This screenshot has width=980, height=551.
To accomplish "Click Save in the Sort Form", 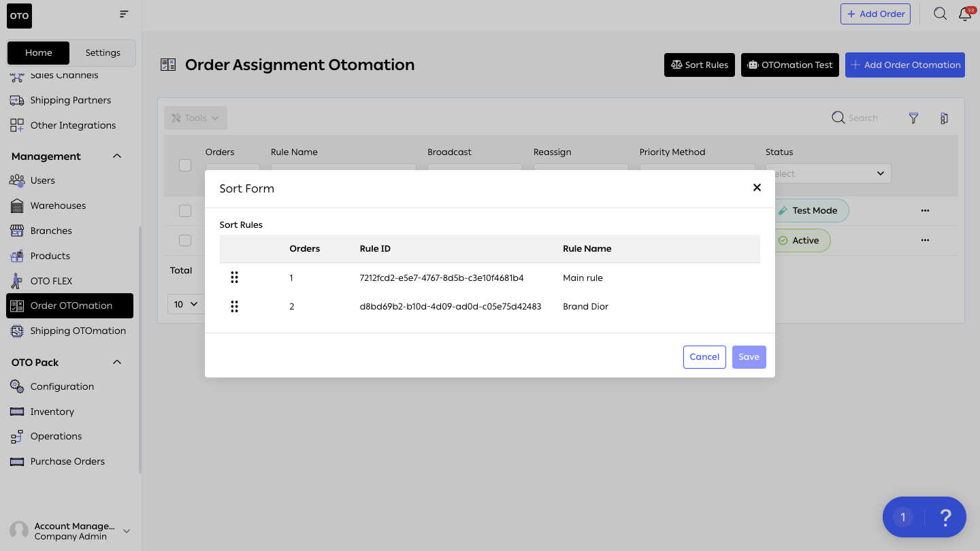I will (749, 357).
